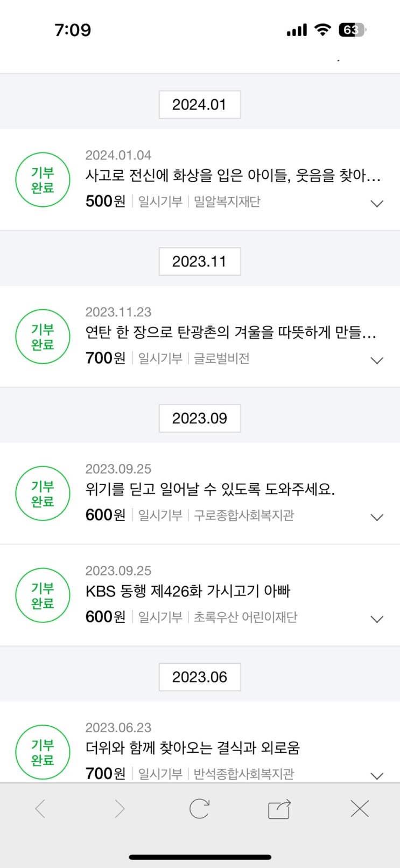Open the 연탄 한 장으로 탄광촌의 campaign

[x=230, y=332]
